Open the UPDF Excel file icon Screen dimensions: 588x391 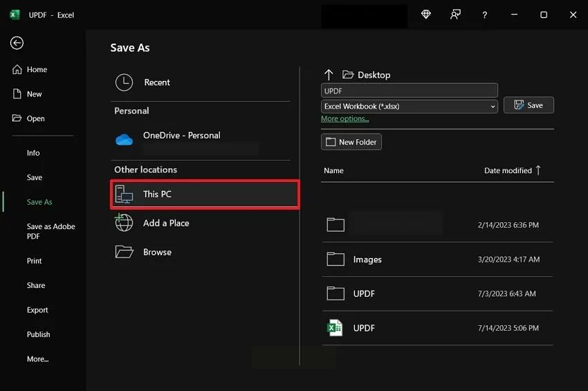335,328
